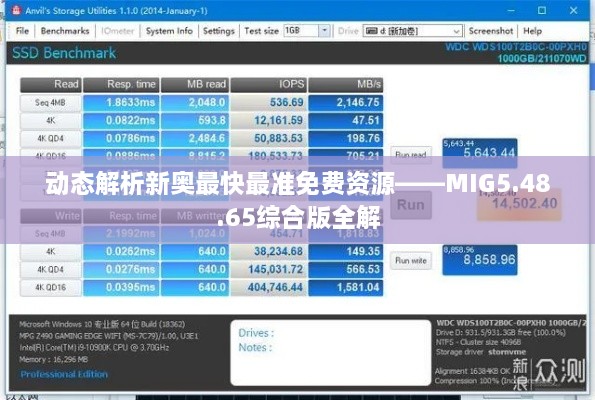This screenshot has width=595, height=400.
Task: Open the Help menu
Action: (532, 31)
